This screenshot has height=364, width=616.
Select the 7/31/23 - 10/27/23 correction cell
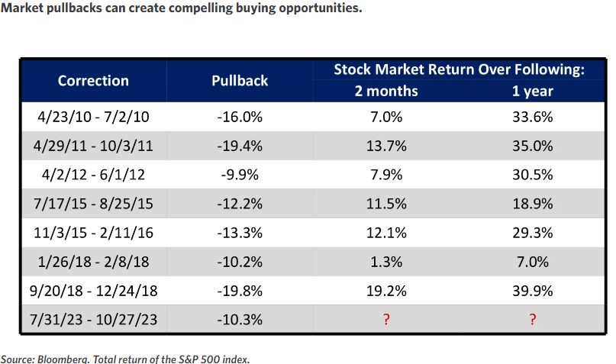click(x=93, y=320)
